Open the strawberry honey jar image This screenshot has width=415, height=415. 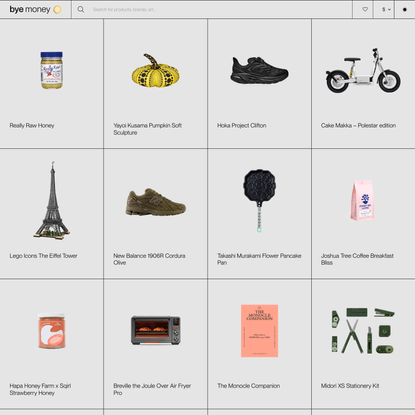click(52, 331)
